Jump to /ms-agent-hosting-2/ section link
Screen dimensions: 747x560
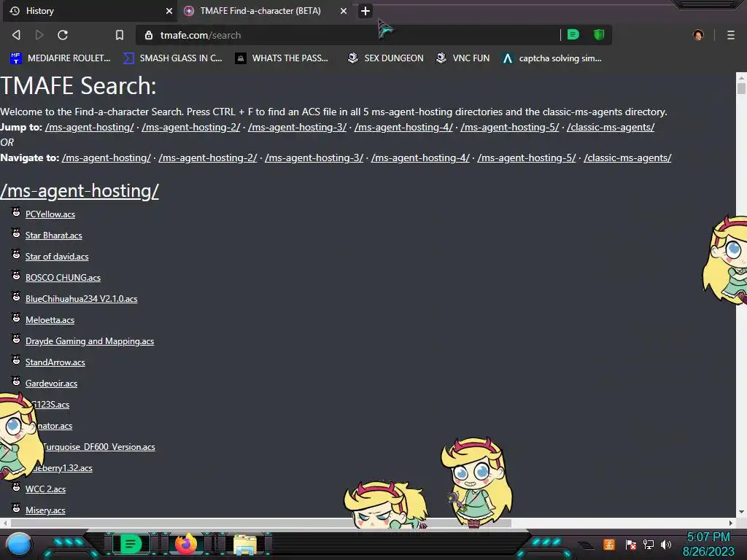point(191,127)
